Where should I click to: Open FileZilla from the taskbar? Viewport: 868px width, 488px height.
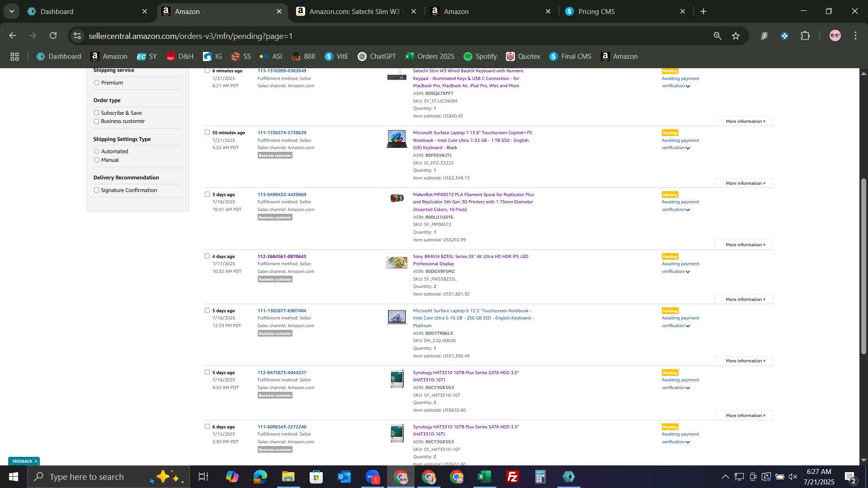[512, 477]
